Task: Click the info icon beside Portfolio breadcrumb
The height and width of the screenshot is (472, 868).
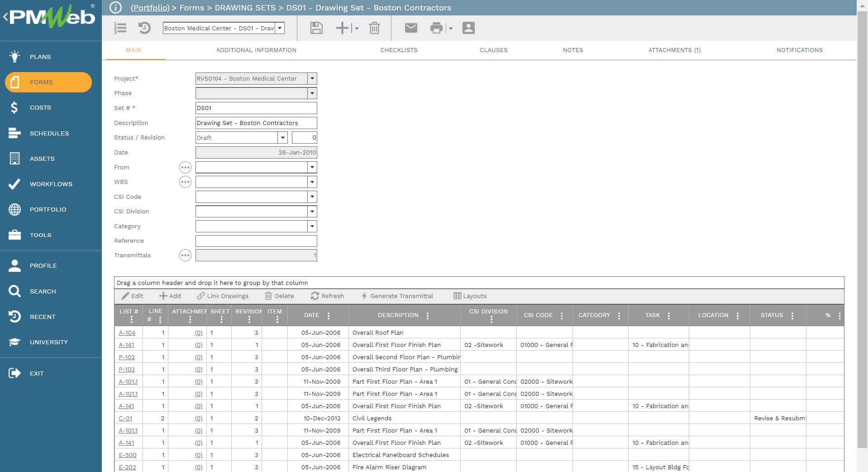Action: (x=116, y=8)
